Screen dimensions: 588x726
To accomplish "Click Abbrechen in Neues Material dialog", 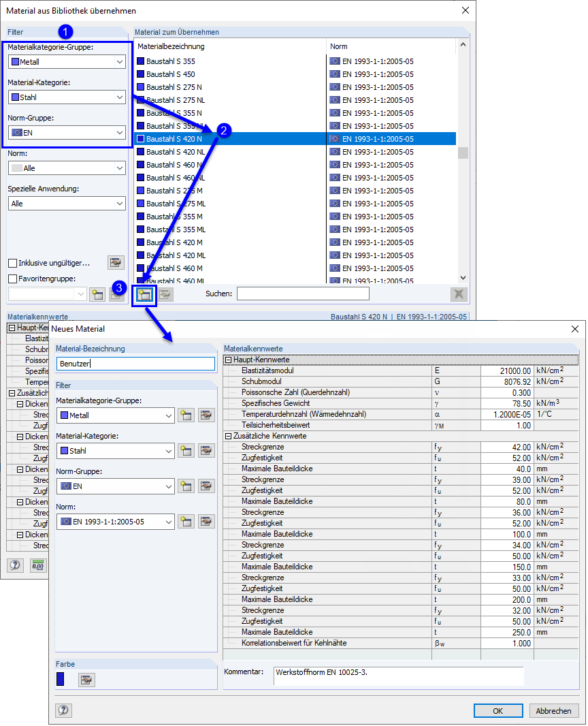I will [553, 711].
